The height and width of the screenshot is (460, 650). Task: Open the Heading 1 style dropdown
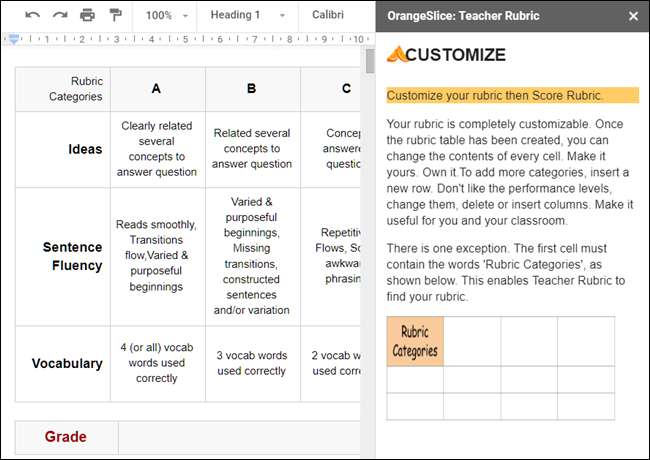click(247, 15)
